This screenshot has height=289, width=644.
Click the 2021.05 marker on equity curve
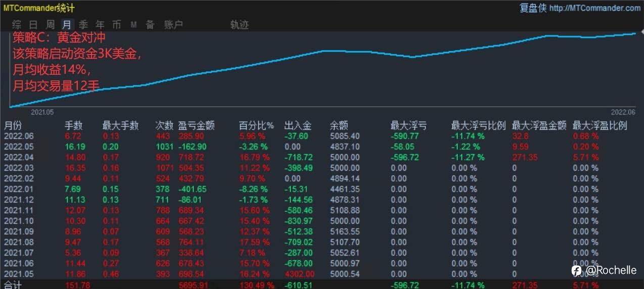tap(42, 112)
